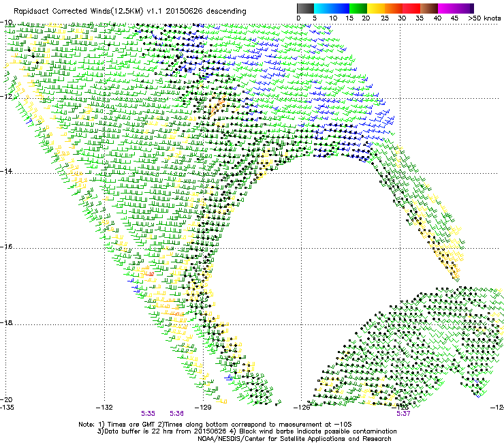Pick the orange 25–30 knots legend segment

[394, 8]
